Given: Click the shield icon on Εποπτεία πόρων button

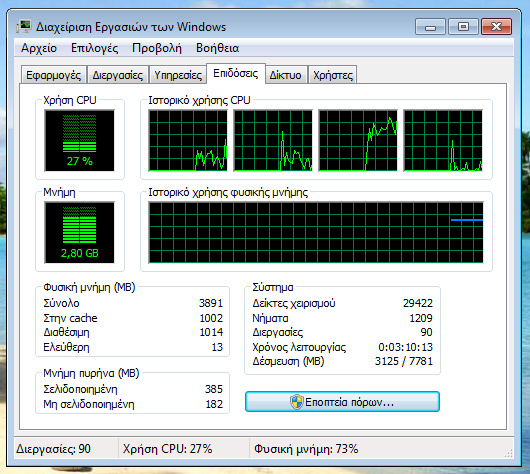Looking at the screenshot, I should pyautogui.click(x=297, y=402).
